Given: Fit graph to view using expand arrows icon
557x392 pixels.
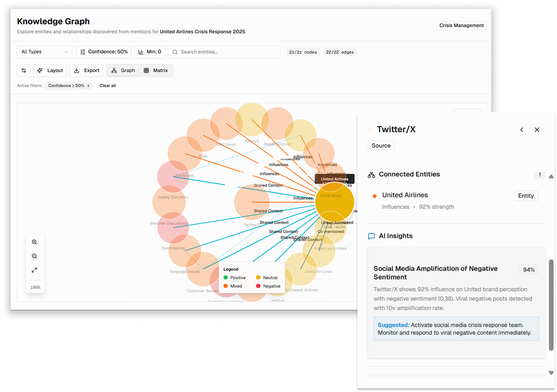Looking at the screenshot, I should click(35, 270).
